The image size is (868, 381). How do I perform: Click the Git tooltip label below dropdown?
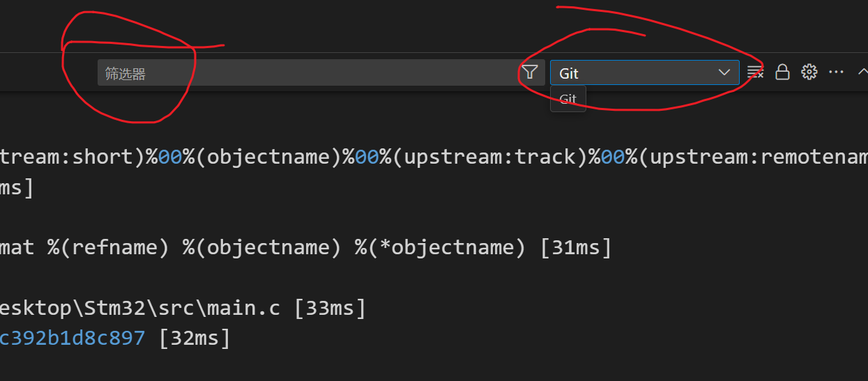568,99
